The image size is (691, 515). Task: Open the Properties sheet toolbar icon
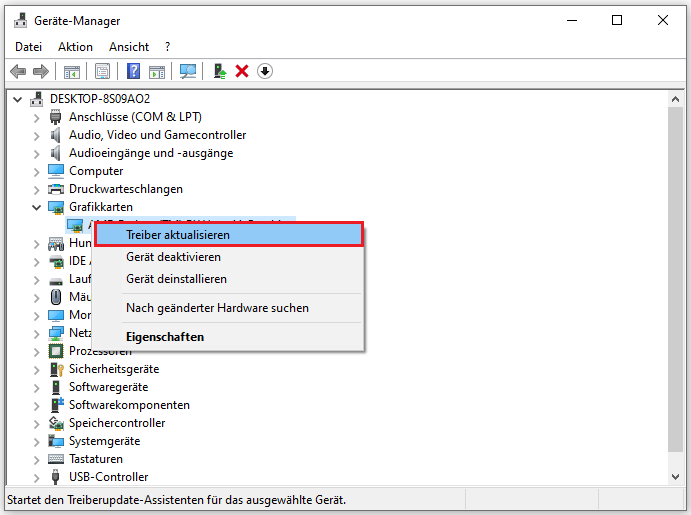102,71
